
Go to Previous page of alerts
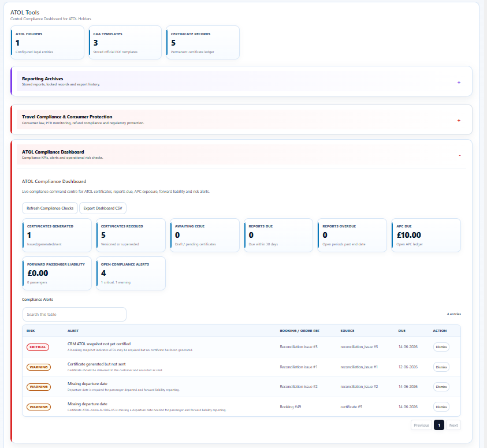tap(421, 425)
